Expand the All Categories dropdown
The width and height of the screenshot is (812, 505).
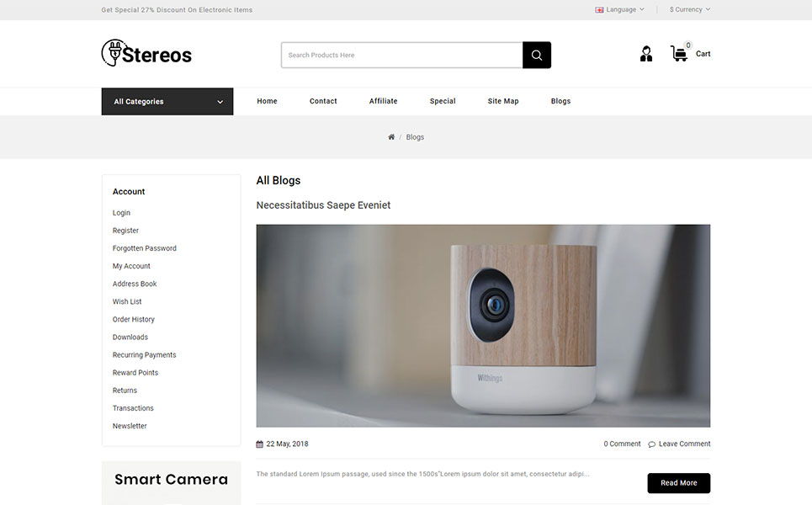point(167,102)
